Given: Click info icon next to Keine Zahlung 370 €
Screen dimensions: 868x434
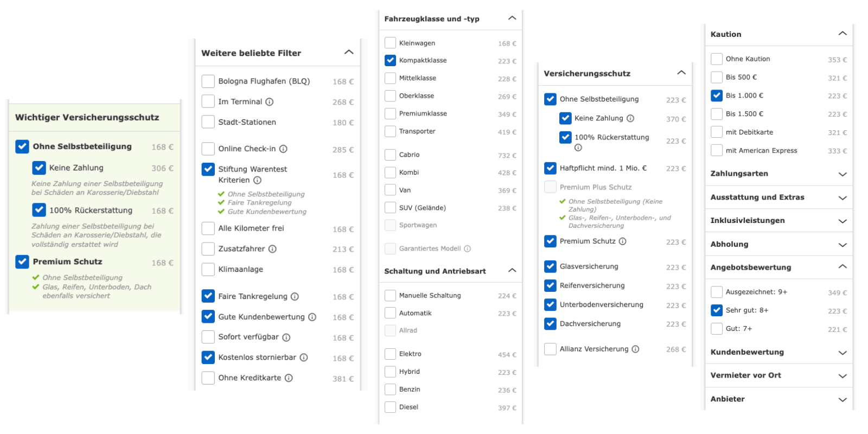Looking at the screenshot, I should [x=630, y=118].
